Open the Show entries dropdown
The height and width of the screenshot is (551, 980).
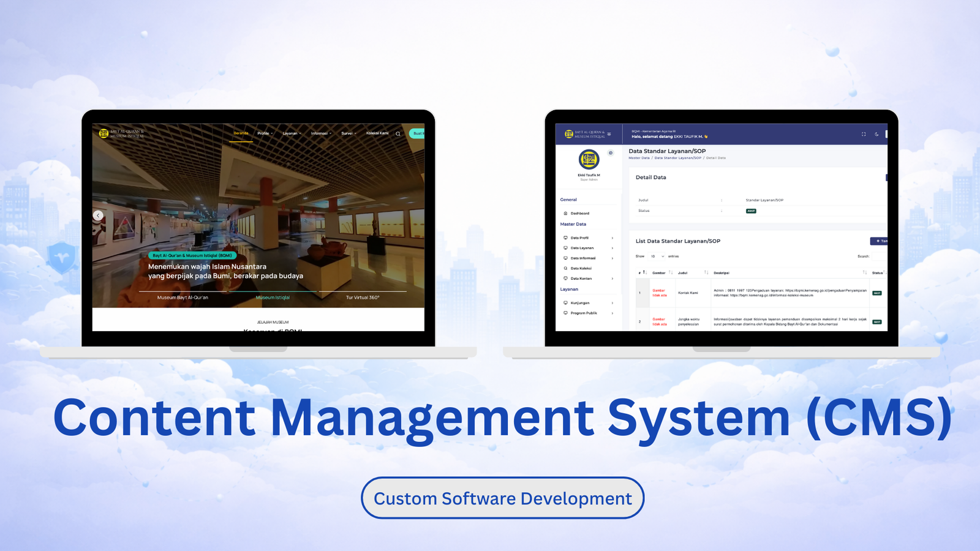(657, 257)
